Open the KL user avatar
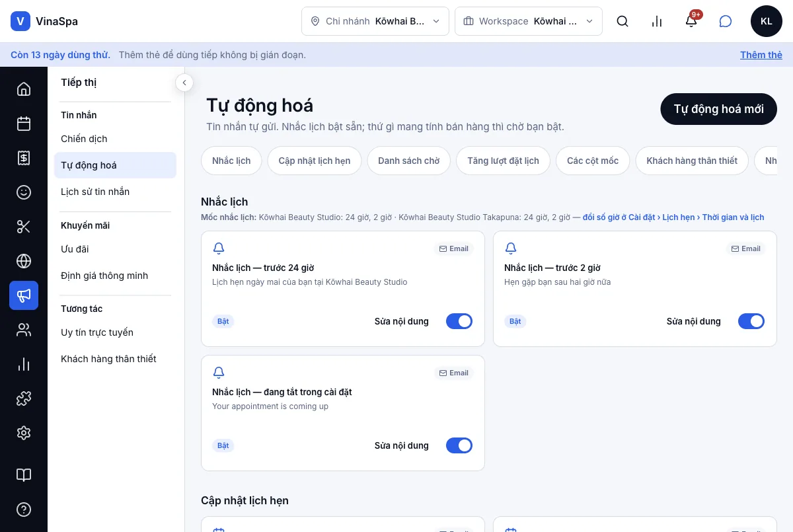 pyautogui.click(x=767, y=21)
